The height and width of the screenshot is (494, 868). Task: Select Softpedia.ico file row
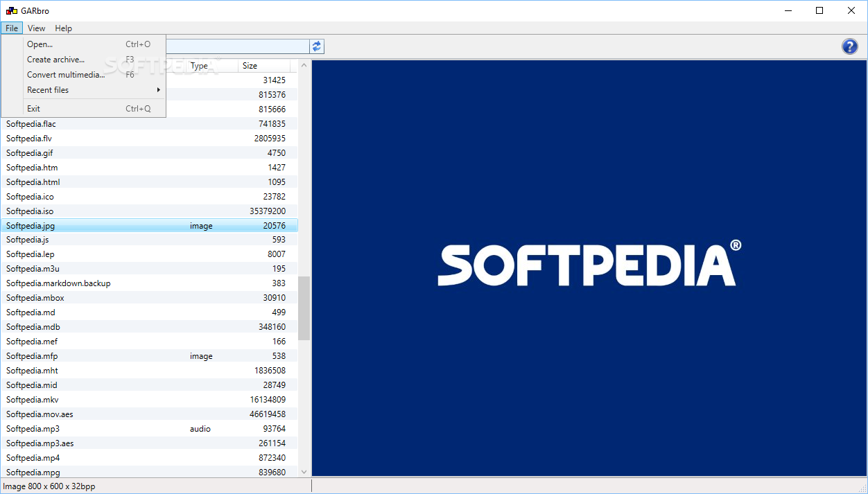(149, 197)
